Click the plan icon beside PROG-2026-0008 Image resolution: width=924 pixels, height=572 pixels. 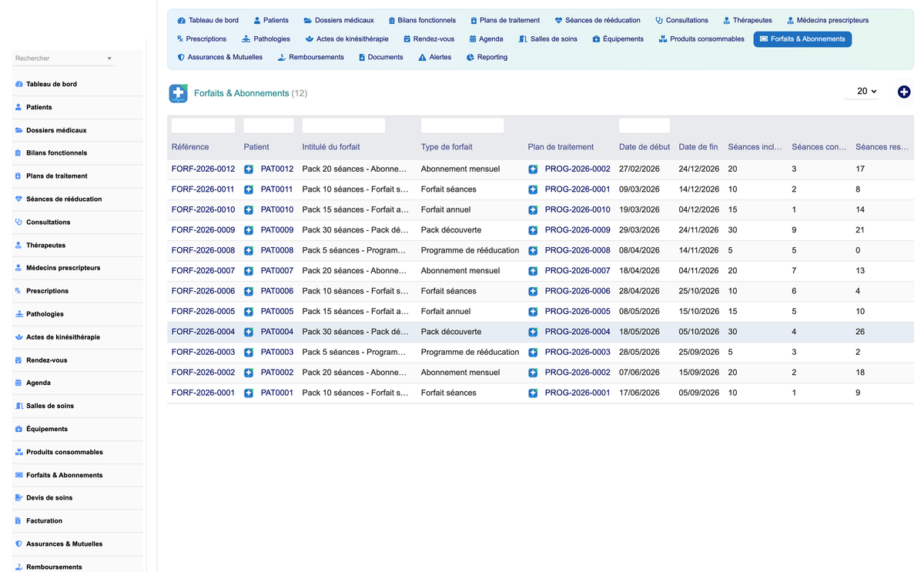tap(533, 250)
